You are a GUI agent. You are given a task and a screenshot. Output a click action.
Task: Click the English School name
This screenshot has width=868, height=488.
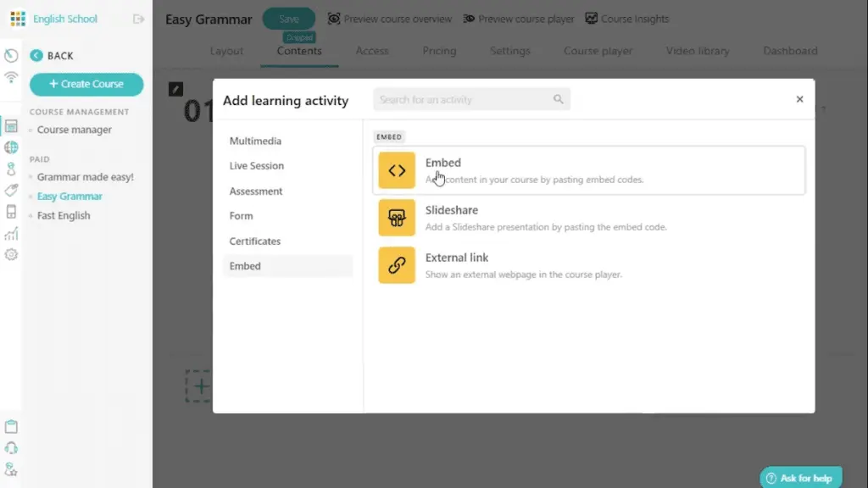pos(65,19)
